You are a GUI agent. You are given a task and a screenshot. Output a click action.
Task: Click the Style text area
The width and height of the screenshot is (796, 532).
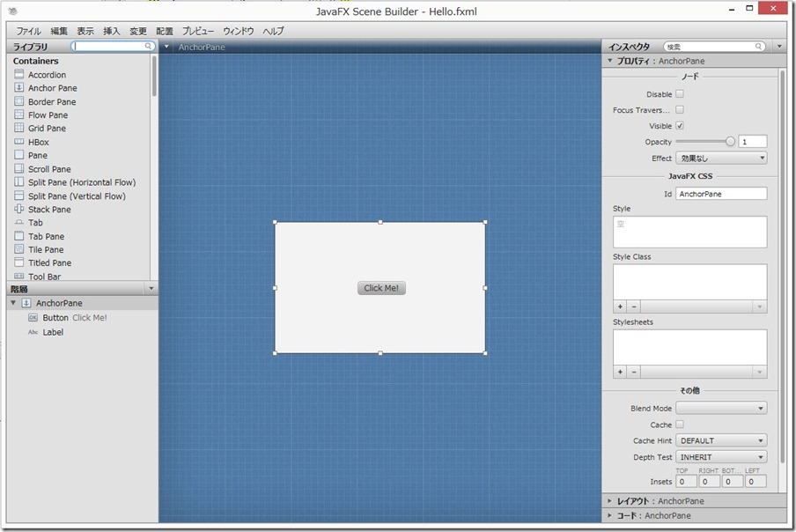pyautogui.click(x=690, y=232)
